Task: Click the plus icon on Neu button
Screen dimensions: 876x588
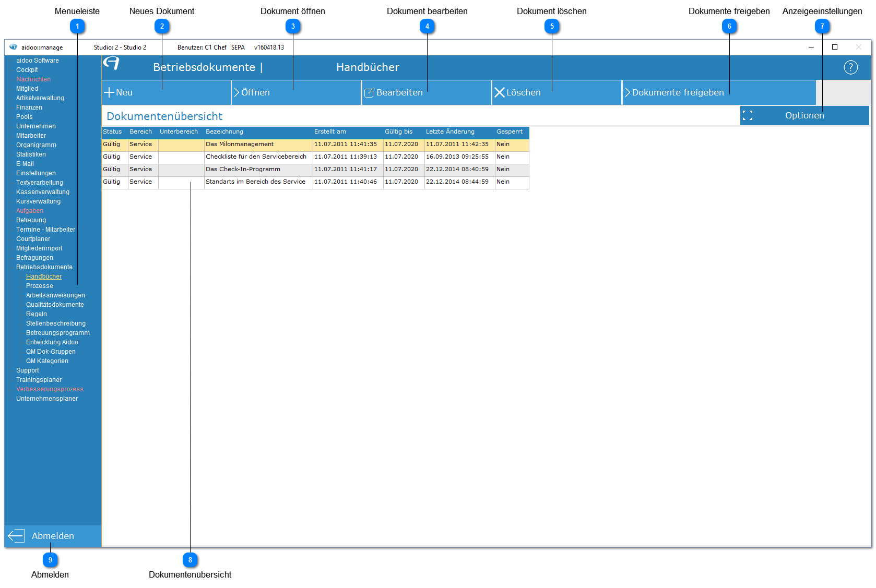Action: [109, 92]
